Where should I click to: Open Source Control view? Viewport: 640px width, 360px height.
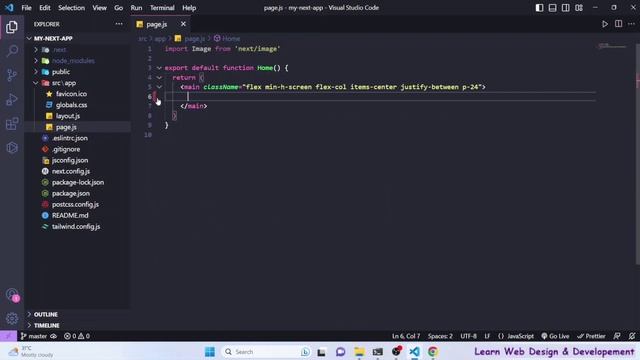[x=12, y=75]
